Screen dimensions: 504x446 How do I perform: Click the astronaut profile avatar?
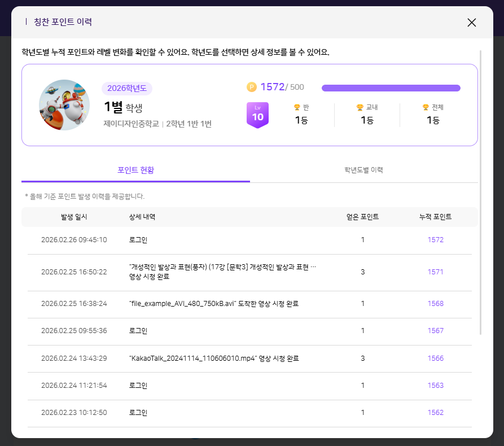pyautogui.click(x=64, y=105)
